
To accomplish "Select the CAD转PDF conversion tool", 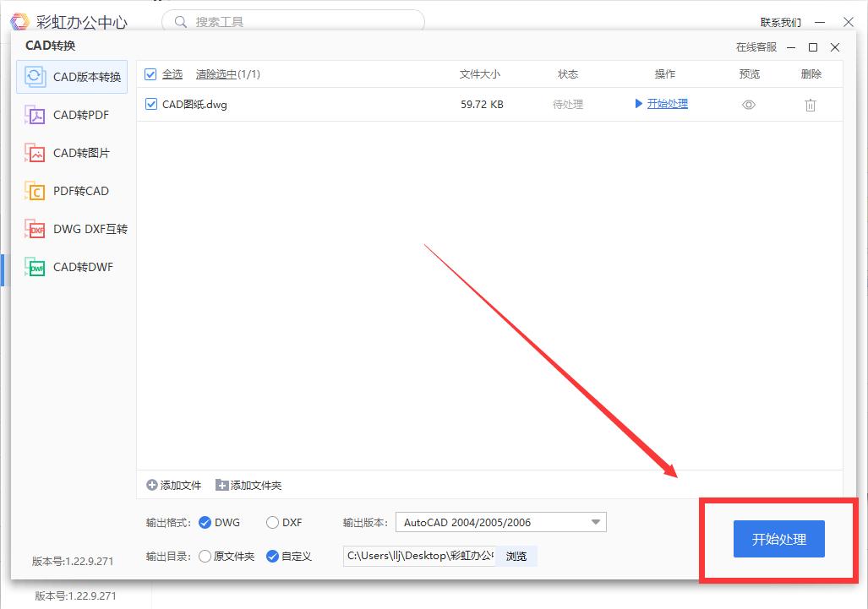I will tap(77, 114).
